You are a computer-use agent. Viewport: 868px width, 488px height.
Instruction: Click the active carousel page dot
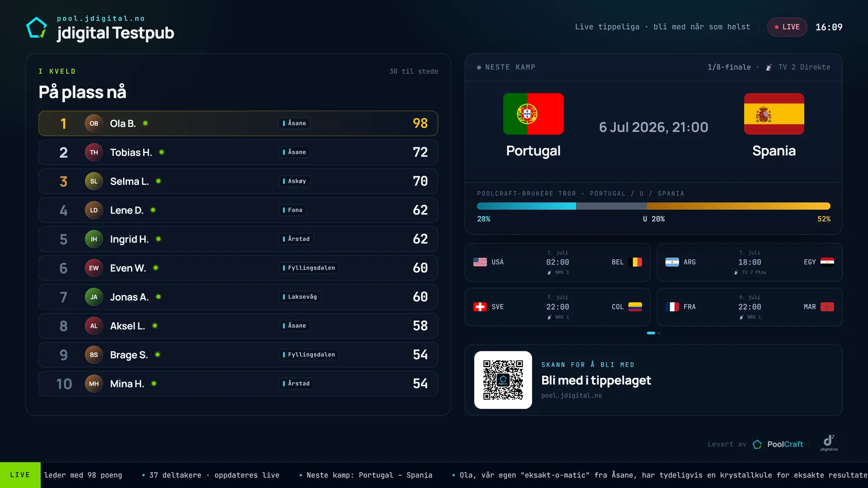[x=651, y=333]
